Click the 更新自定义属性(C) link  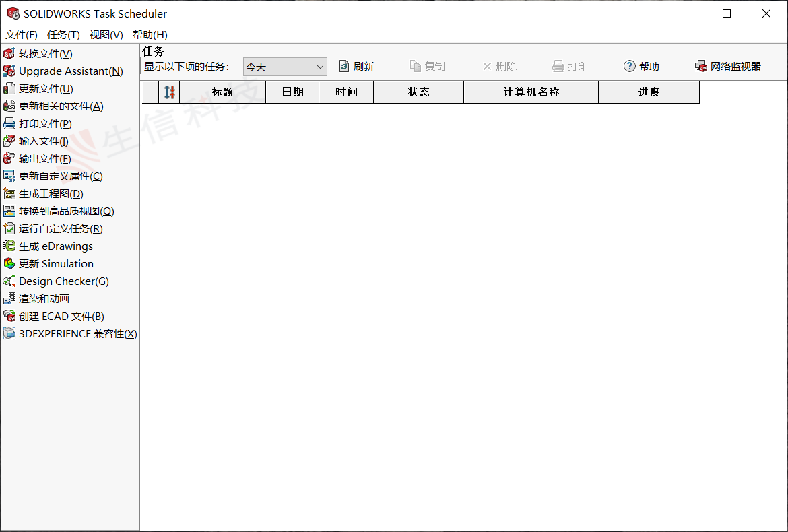pyautogui.click(x=61, y=176)
